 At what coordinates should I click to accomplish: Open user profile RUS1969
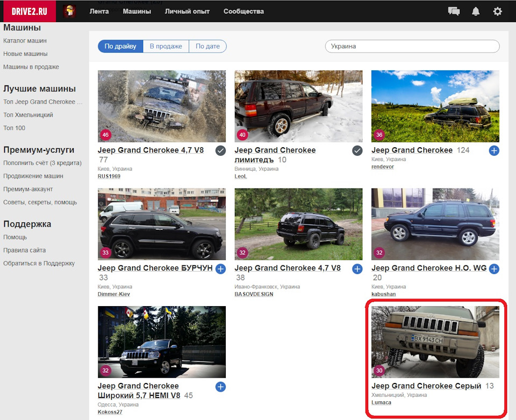109,176
